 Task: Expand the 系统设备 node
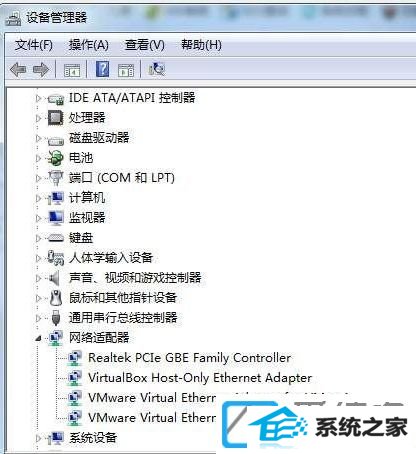tap(38, 438)
